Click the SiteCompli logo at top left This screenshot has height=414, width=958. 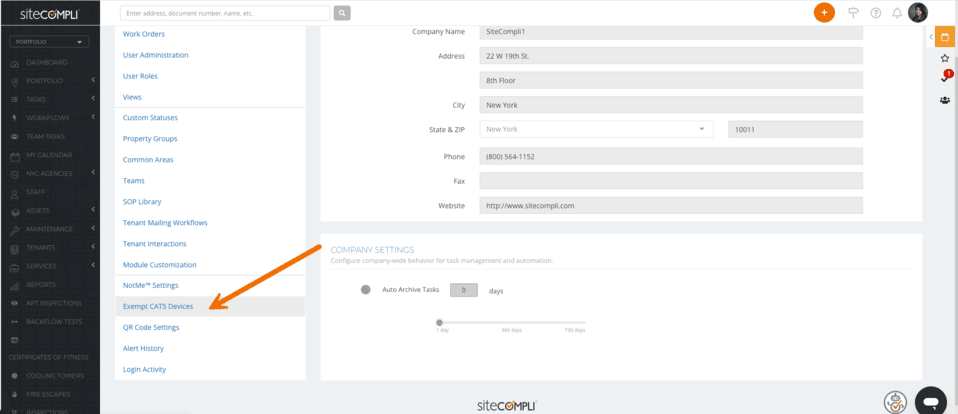(x=49, y=14)
